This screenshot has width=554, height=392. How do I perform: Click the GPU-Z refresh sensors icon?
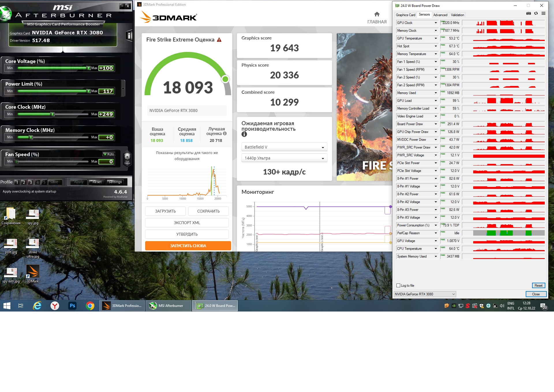pos(536,13)
